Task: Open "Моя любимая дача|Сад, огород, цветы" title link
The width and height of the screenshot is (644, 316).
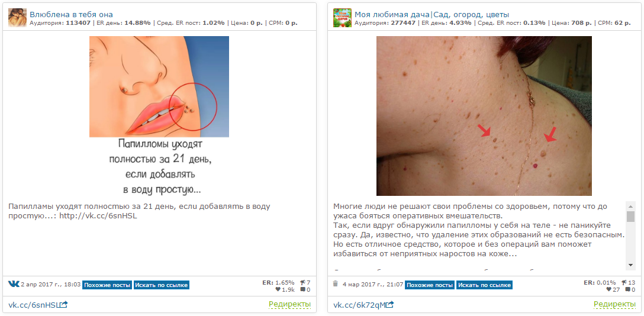Action: tap(432, 15)
